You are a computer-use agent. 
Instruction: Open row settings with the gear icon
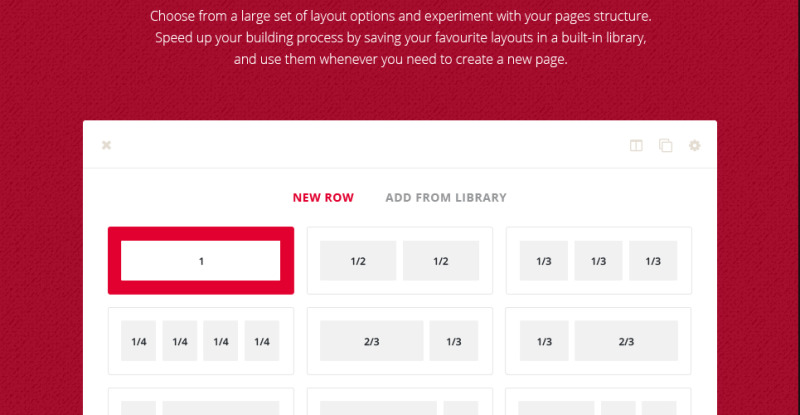tap(694, 145)
